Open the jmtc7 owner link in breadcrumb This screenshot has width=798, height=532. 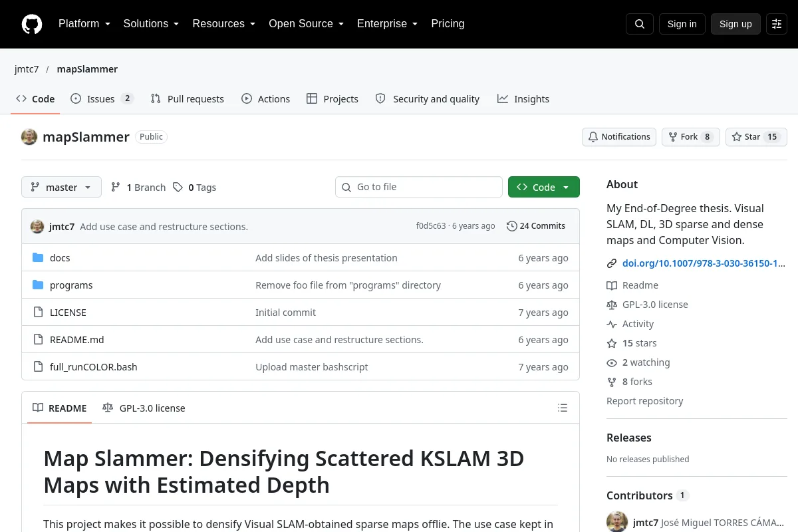(27, 69)
